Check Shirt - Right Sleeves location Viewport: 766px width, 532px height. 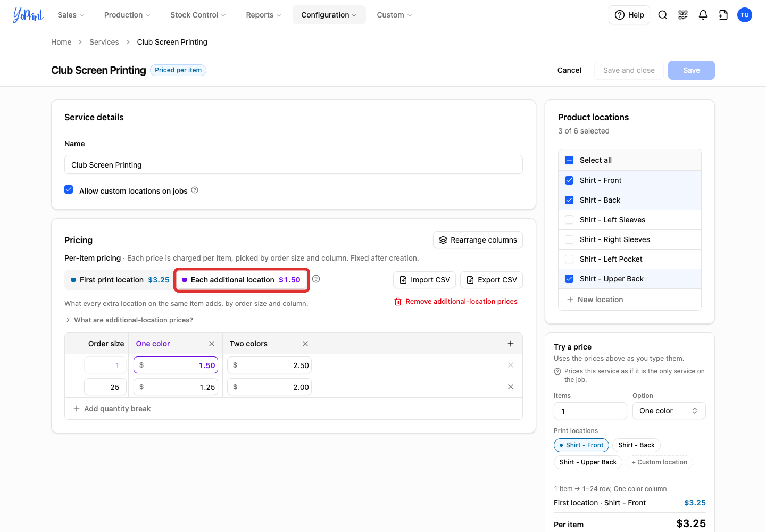tap(569, 239)
